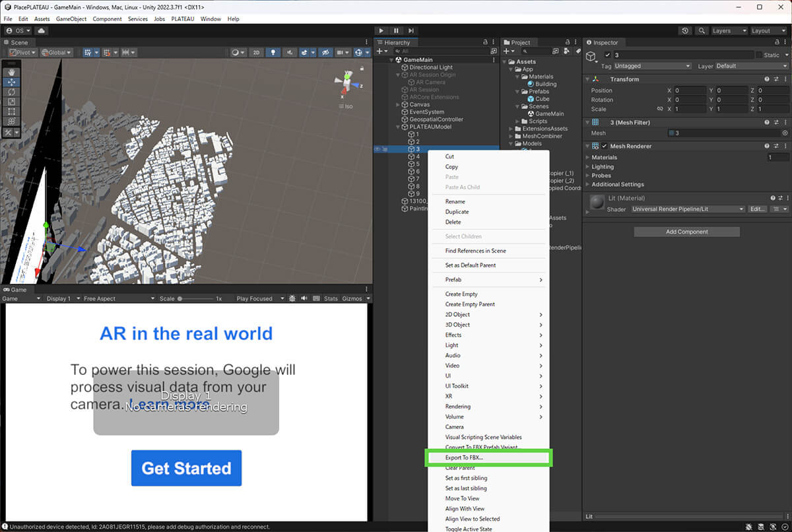Click the Lit material preview sphere
Screen dimensions: 792x532
click(598, 203)
